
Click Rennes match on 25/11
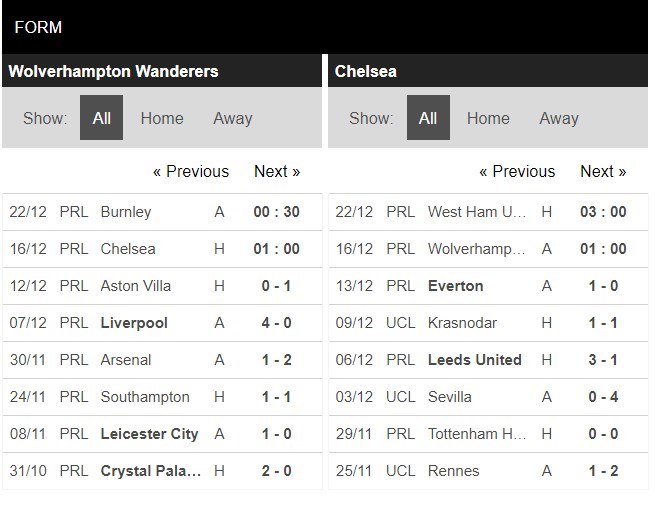[x=453, y=471]
